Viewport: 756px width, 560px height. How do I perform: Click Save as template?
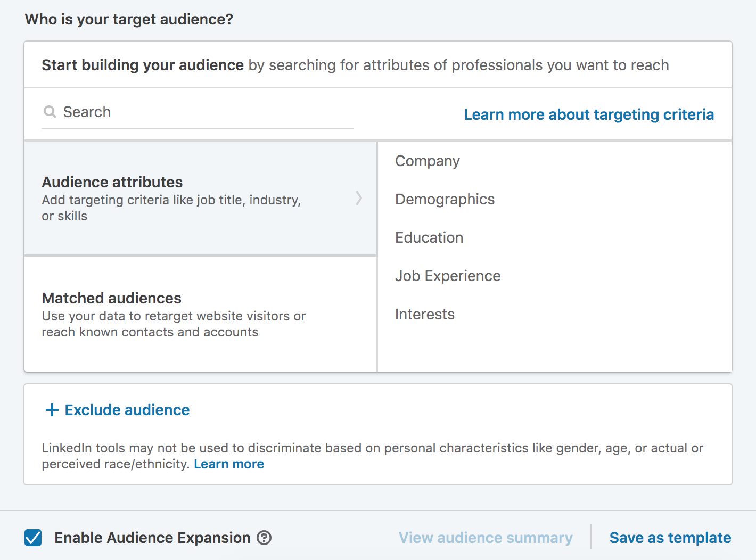(670, 538)
